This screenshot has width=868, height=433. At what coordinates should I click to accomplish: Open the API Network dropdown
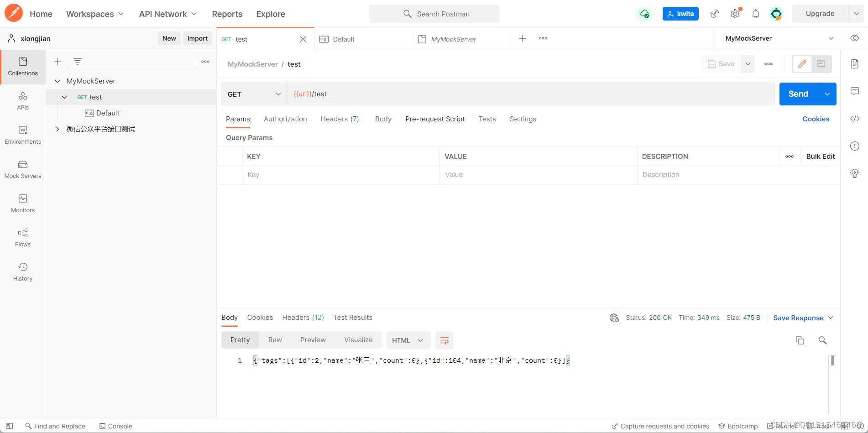click(x=168, y=14)
